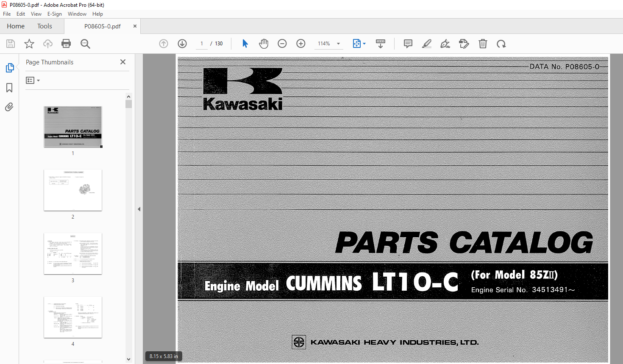Go to next page arrow

click(182, 44)
